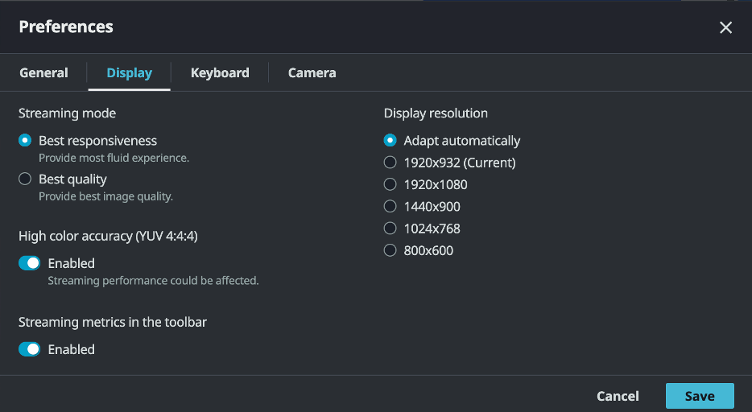This screenshot has width=752, height=412.
Task: Select Best responsiveness streaming mode
Action: (x=25, y=141)
